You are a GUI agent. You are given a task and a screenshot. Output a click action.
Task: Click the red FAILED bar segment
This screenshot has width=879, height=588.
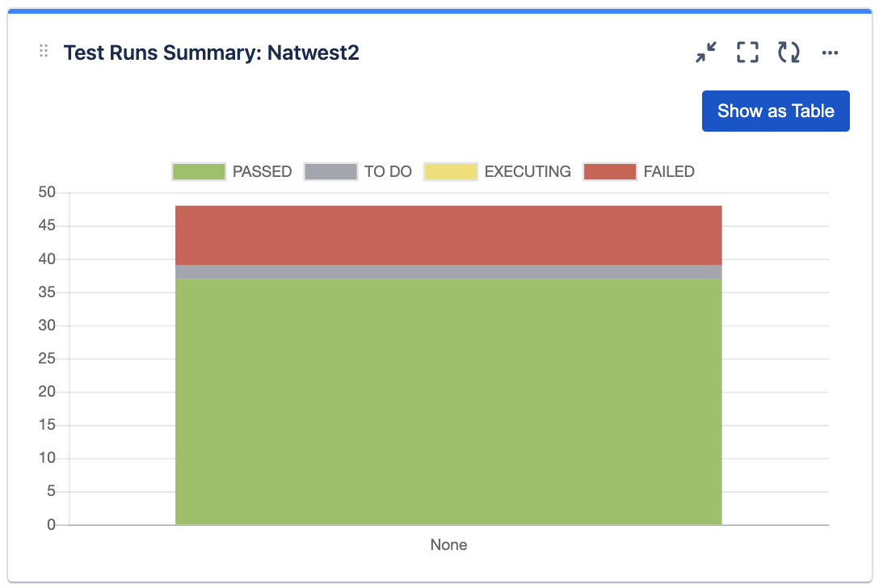[x=449, y=234]
